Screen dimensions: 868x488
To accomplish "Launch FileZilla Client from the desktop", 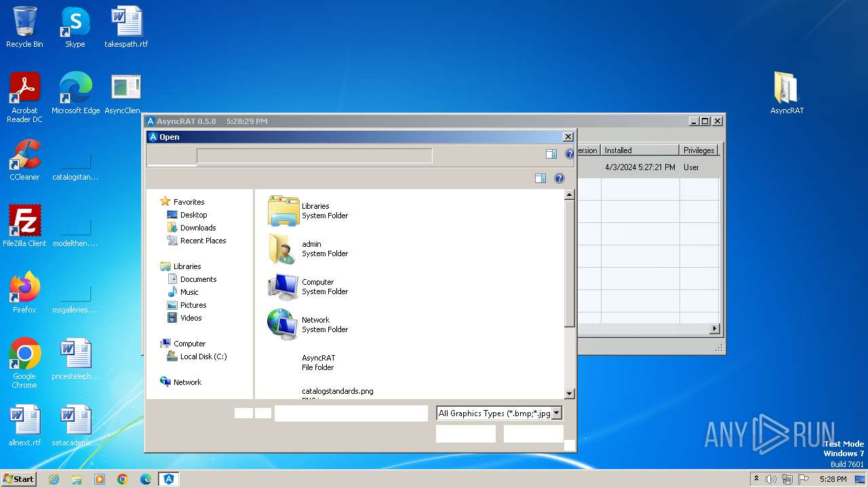I will click(24, 226).
